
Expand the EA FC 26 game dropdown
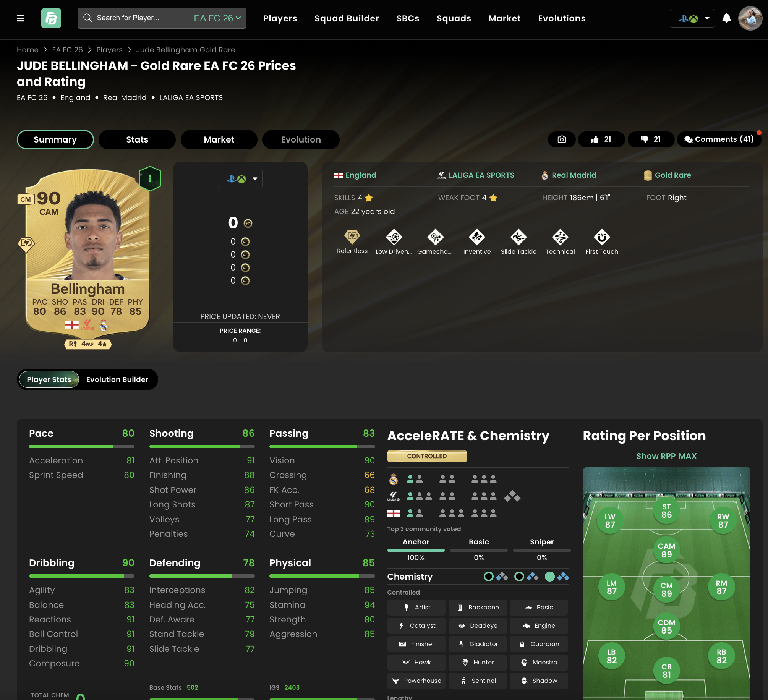tap(217, 18)
